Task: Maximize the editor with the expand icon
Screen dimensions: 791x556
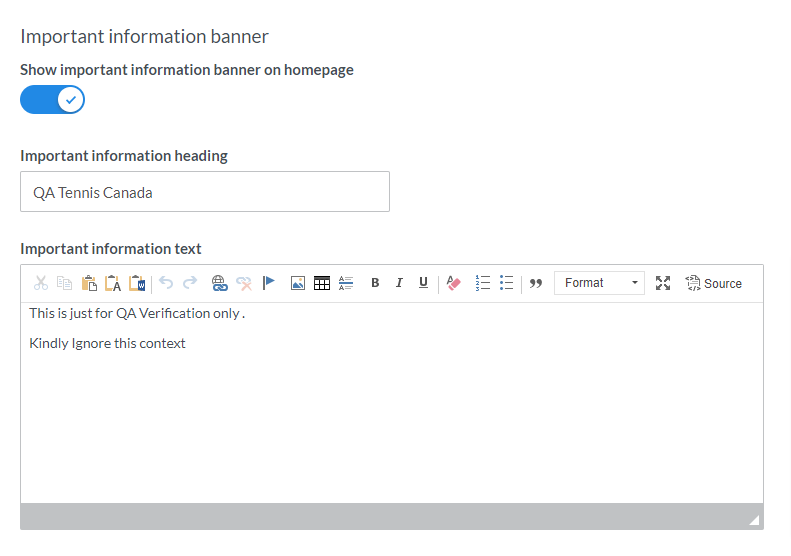Action: click(663, 283)
